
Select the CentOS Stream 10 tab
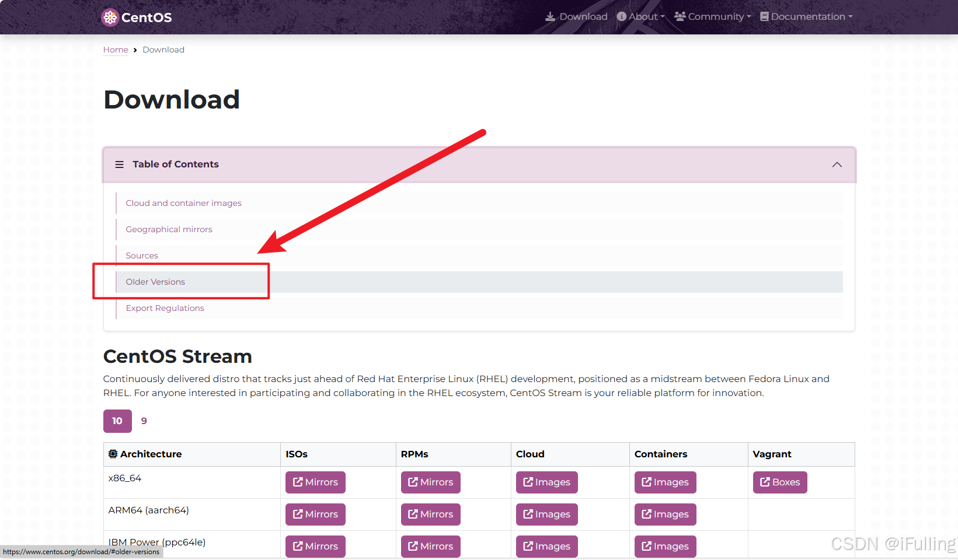pyautogui.click(x=117, y=421)
